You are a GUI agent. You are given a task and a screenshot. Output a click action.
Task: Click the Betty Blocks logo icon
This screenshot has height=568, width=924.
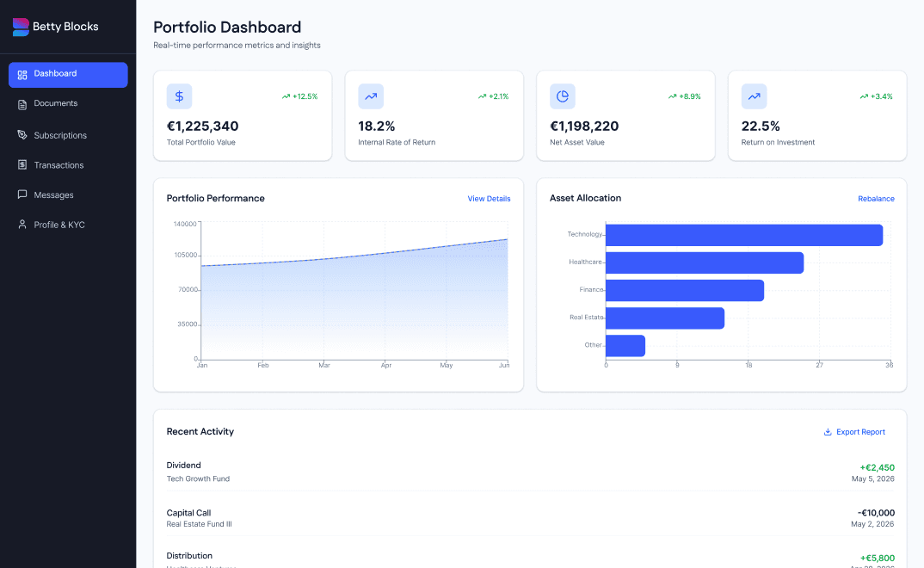tap(21, 27)
